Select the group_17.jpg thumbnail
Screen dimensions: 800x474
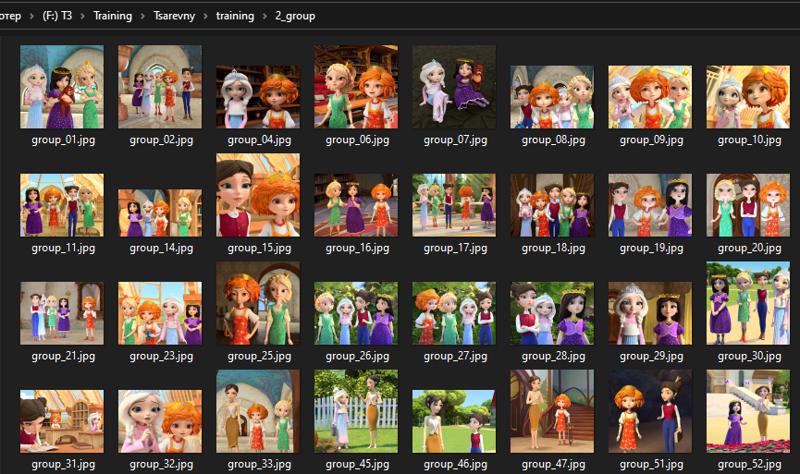(454, 205)
